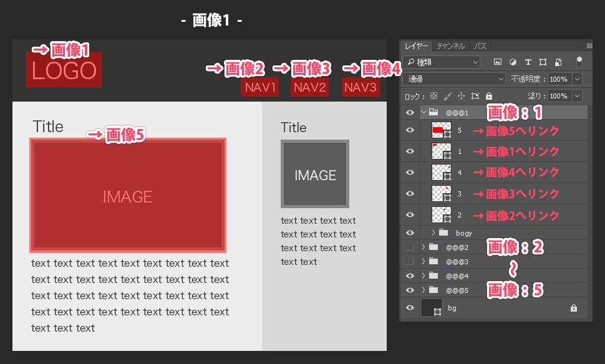Expand the bogy group folder
The height and width of the screenshot is (364, 605).
point(433,232)
